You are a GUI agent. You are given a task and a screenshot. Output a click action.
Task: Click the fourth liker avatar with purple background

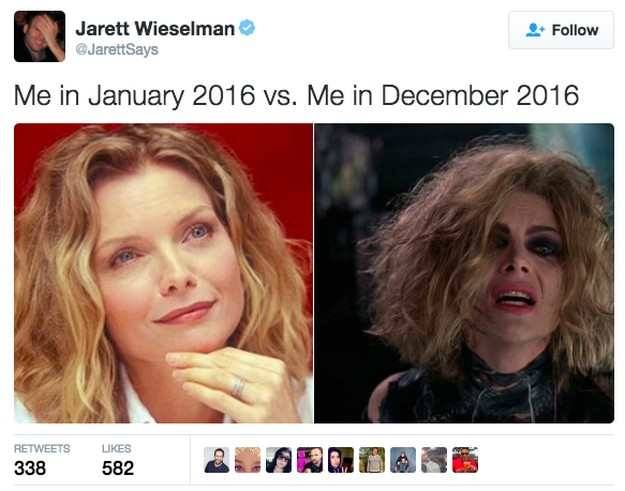(310, 460)
